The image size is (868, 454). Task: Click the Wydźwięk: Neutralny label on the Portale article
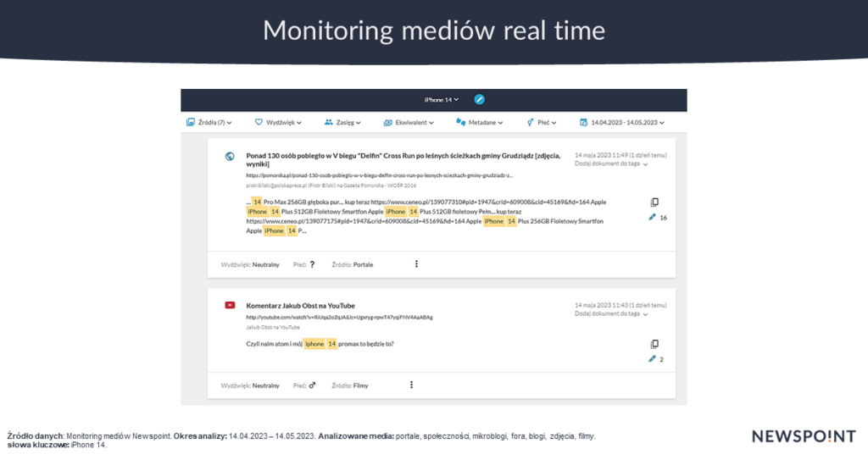[250, 265]
